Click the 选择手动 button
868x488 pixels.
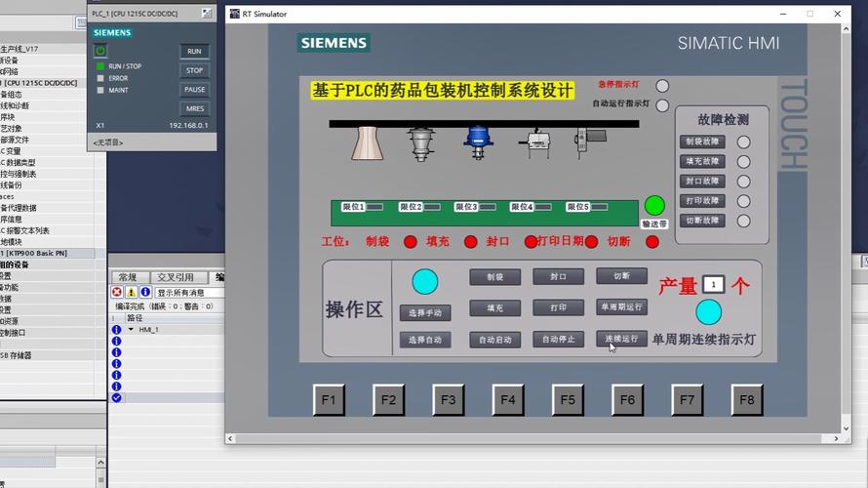pyautogui.click(x=425, y=313)
